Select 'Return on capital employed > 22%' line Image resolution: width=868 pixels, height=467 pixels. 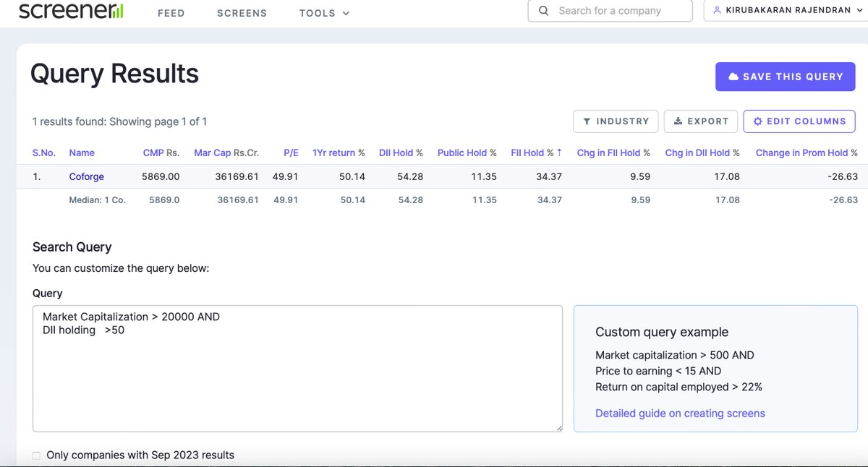coord(678,387)
